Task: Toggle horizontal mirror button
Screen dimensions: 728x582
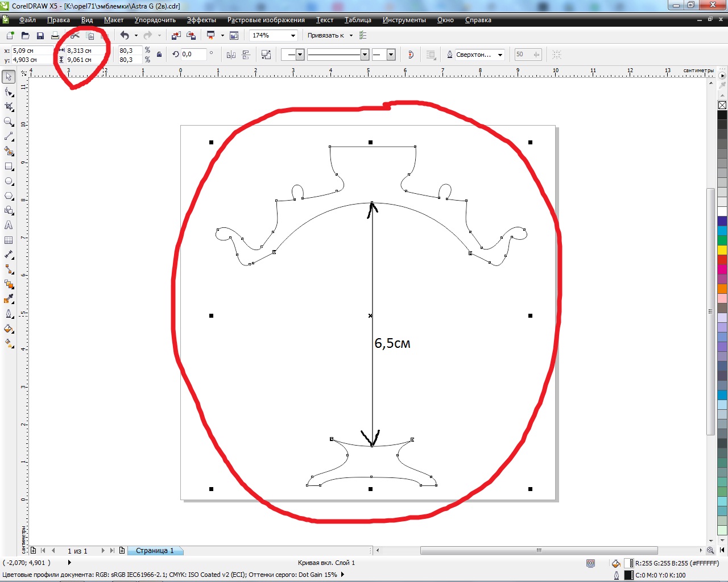Action: click(x=231, y=55)
